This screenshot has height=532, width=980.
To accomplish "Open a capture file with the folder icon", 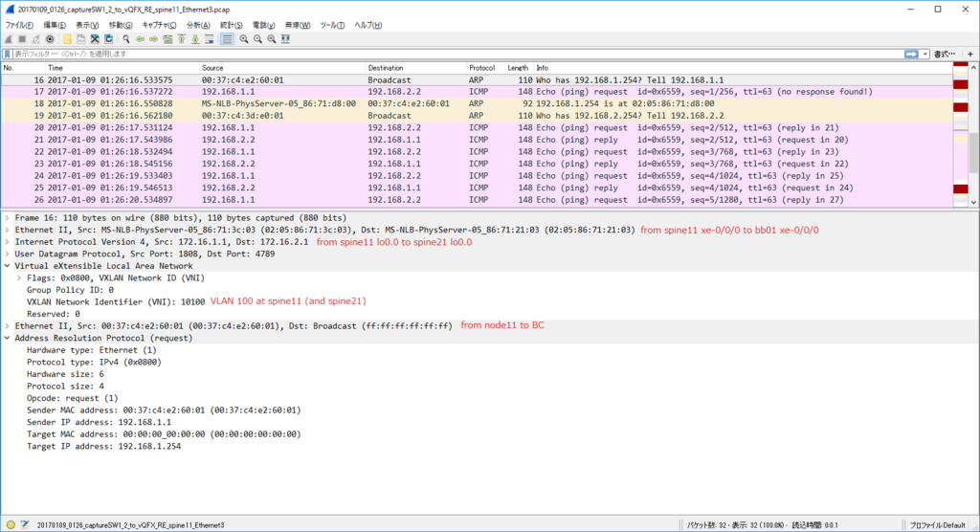I will [67, 39].
